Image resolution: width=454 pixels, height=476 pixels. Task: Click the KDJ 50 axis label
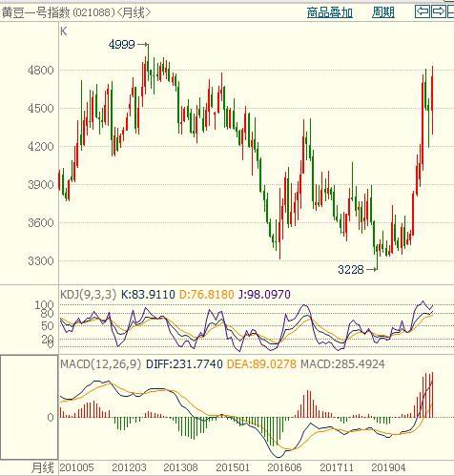pyautogui.click(x=47, y=325)
